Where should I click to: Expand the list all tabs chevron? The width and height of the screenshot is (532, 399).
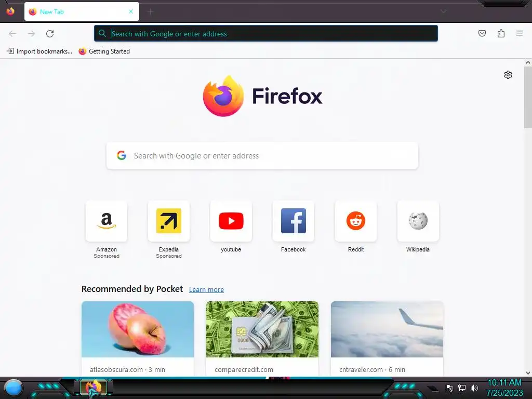point(443,11)
